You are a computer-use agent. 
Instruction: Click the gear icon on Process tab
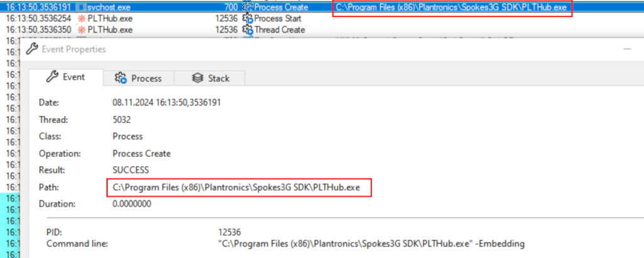coord(121,78)
